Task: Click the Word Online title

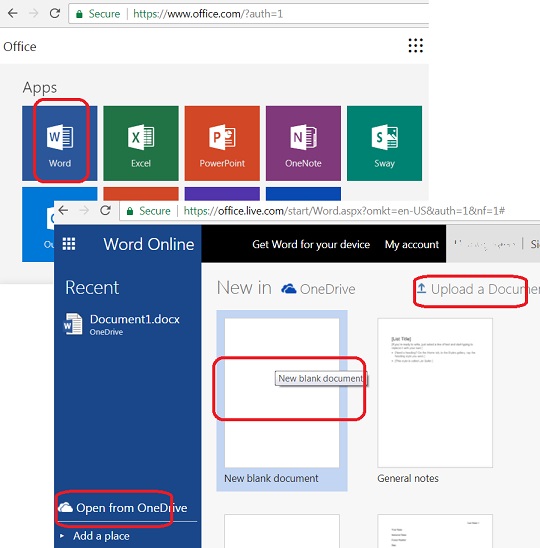Action: coord(149,244)
